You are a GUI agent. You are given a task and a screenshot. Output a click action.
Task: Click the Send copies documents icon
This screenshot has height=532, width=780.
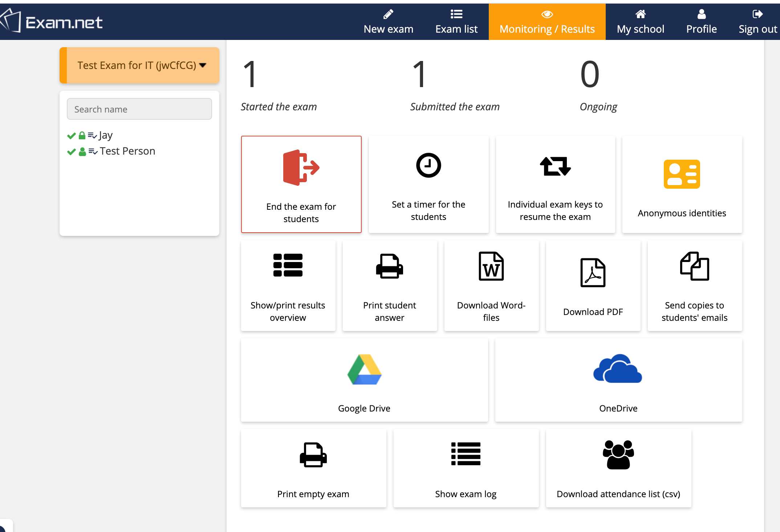tap(694, 266)
